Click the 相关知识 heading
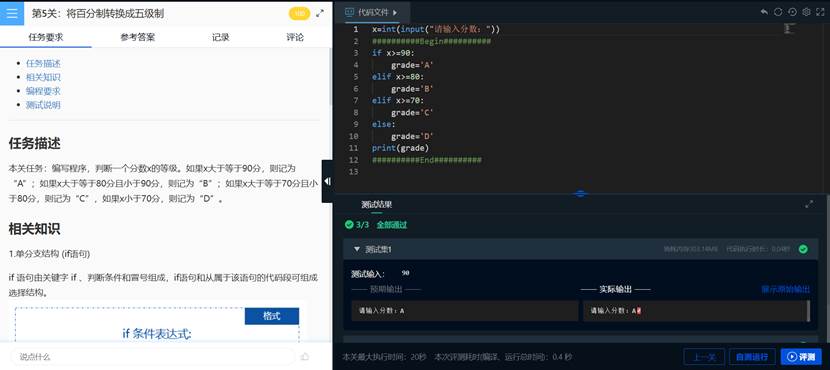 pyautogui.click(x=34, y=229)
